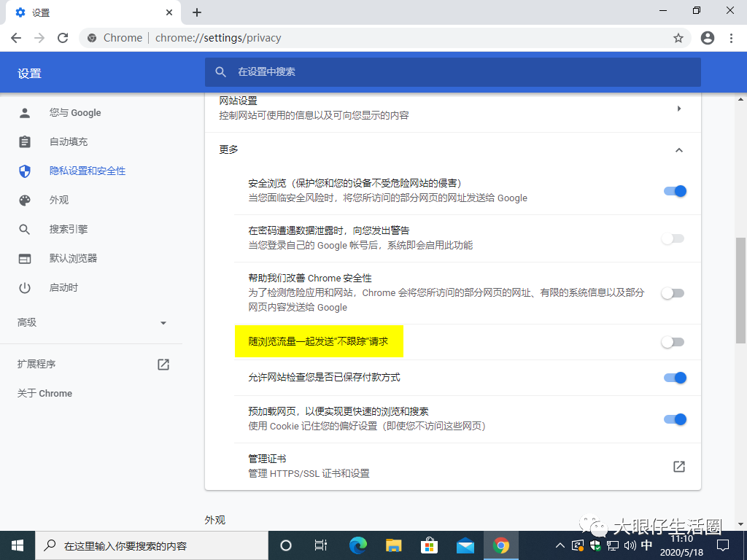Image resolution: width=747 pixels, height=560 pixels.
Task: Click the 搜索引擎 magnifier icon
Action: click(25, 230)
